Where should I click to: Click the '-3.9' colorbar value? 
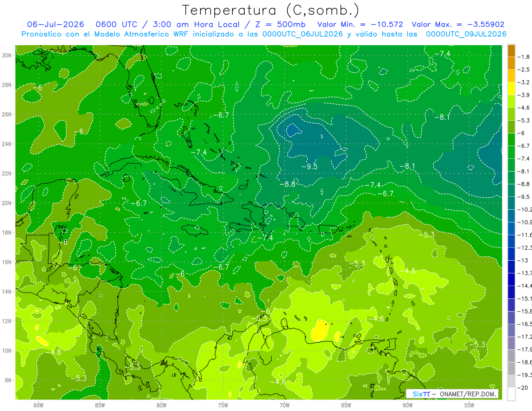coord(524,95)
